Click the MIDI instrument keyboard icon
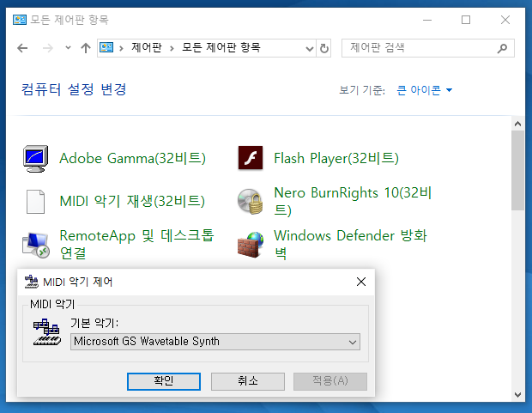The height and width of the screenshot is (413, 532). (47, 332)
